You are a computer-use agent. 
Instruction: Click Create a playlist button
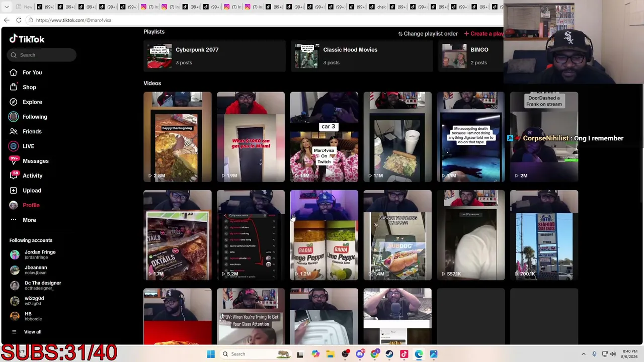coord(484,34)
